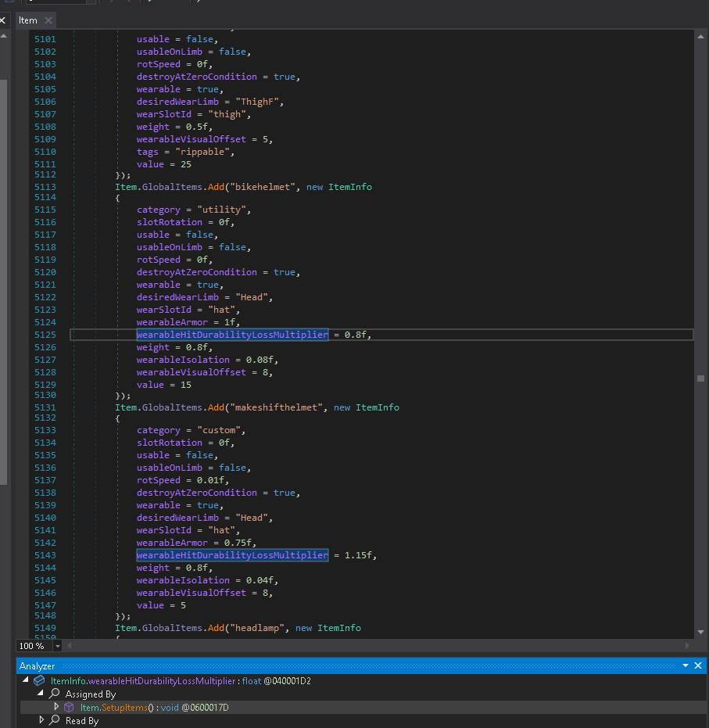
Task: Collapse the ItemInfo.wearableHitDurabilityLossMultiplier node
Action: pyautogui.click(x=26, y=680)
